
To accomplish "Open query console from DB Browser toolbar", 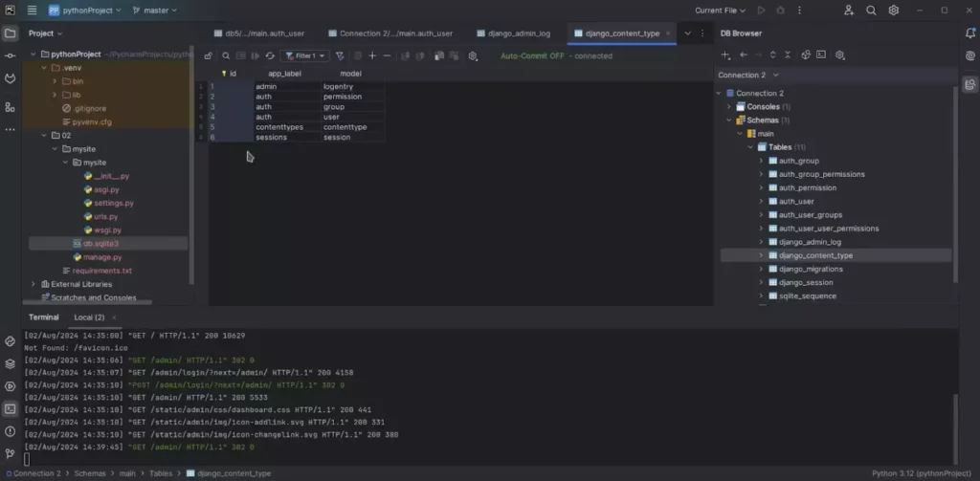I will point(821,55).
